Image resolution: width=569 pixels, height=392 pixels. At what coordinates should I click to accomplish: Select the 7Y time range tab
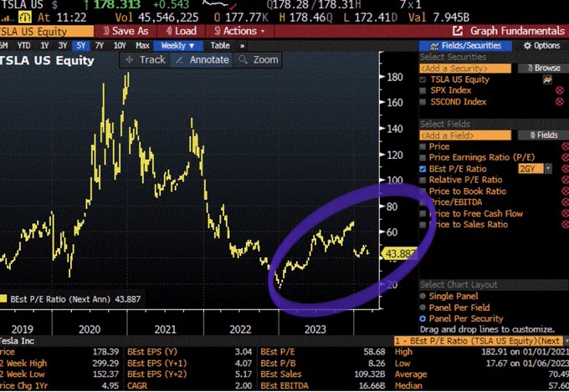99,46
